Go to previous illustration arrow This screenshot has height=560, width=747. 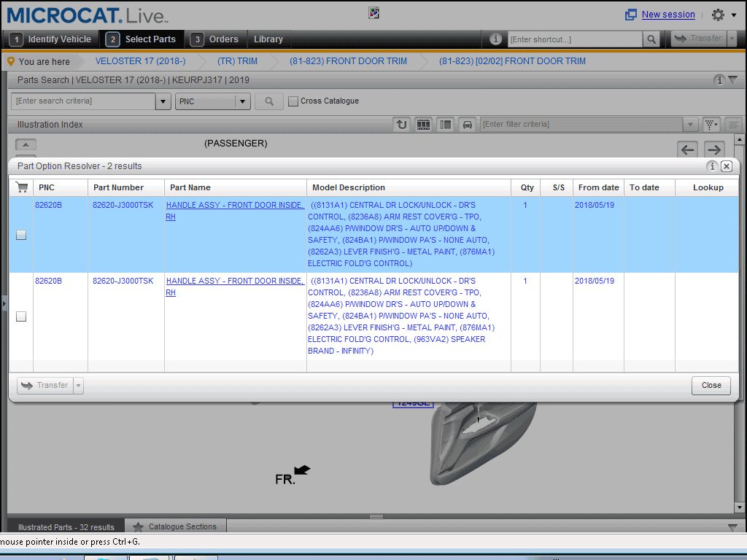[687, 149]
